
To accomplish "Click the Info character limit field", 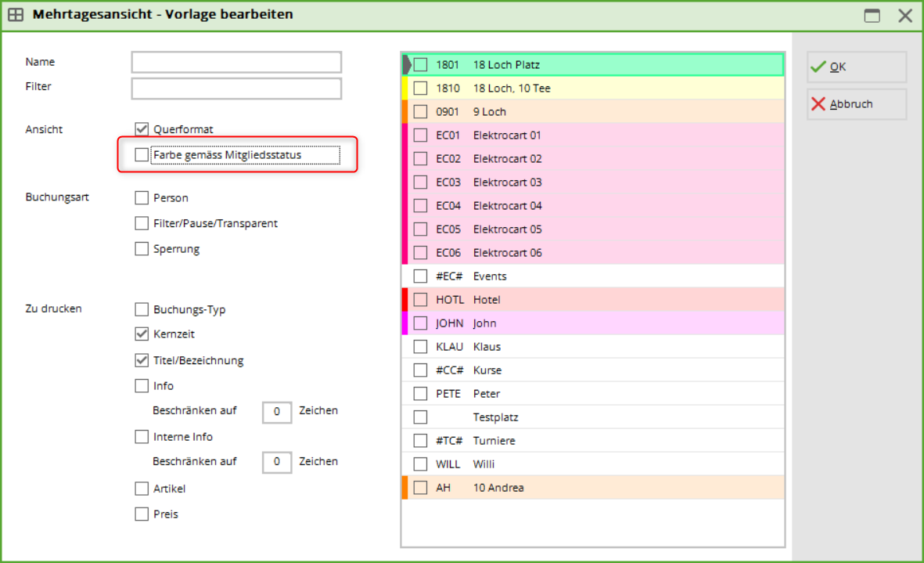I will (277, 411).
